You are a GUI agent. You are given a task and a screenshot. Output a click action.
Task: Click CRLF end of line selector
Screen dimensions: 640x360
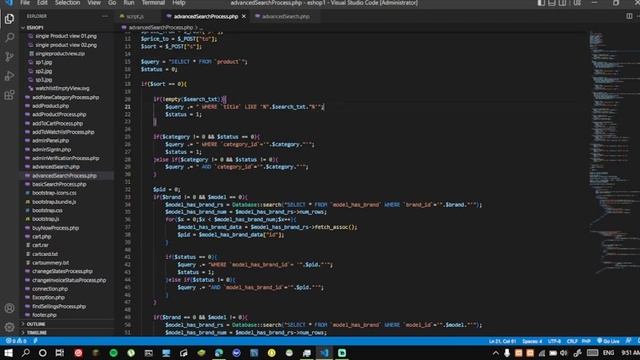click(x=572, y=341)
